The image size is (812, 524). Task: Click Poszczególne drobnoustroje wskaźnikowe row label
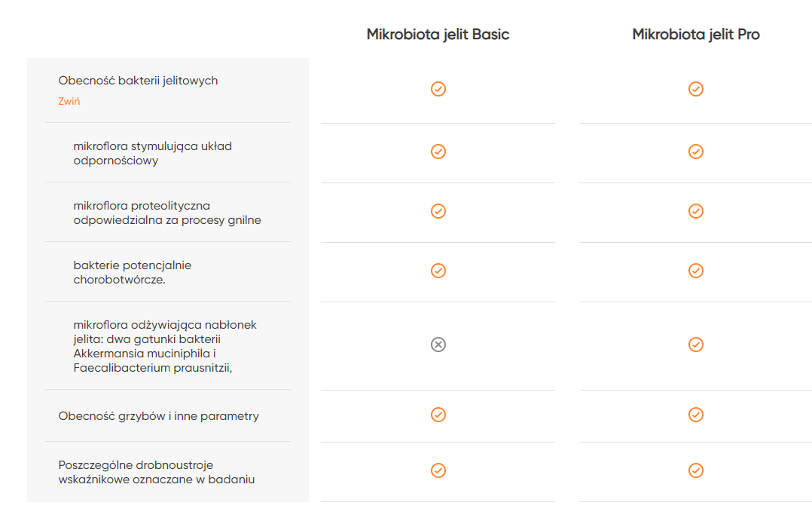157,472
